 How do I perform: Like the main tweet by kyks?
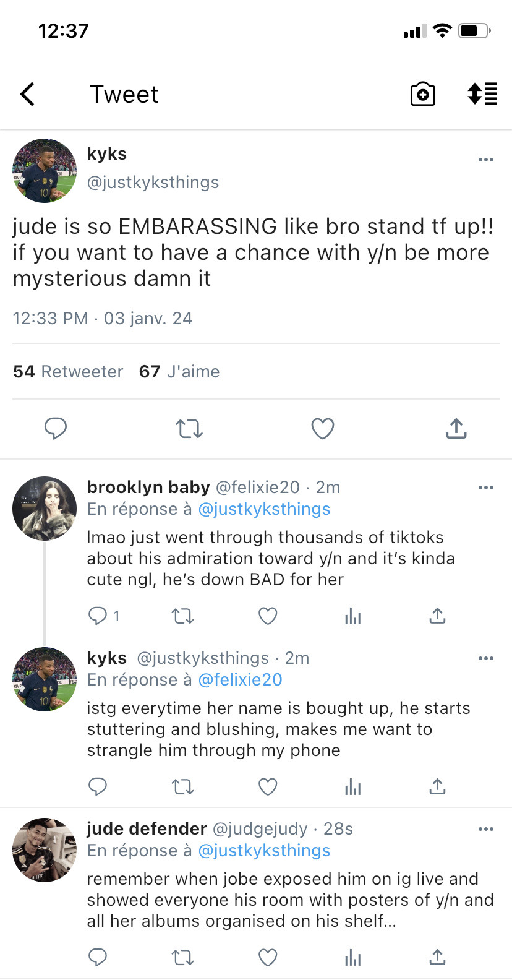[x=323, y=428]
